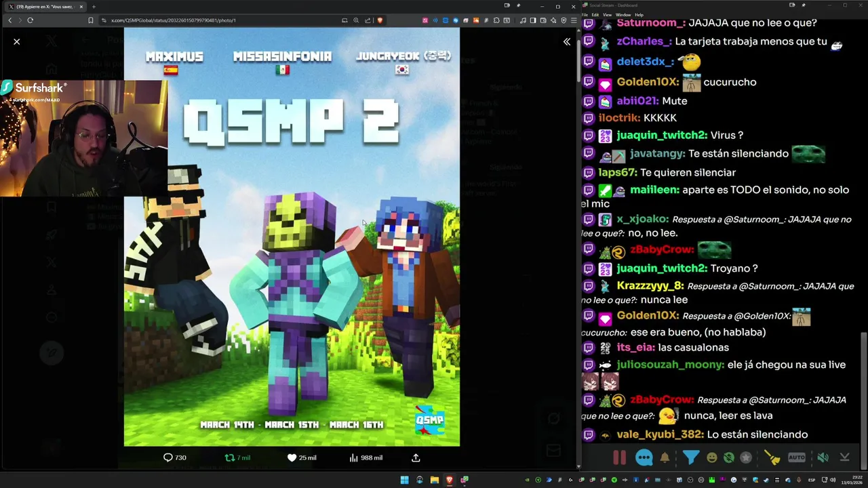
Task: Pause the Social Stream chat feed
Action: pyautogui.click(x=620, y=457)
